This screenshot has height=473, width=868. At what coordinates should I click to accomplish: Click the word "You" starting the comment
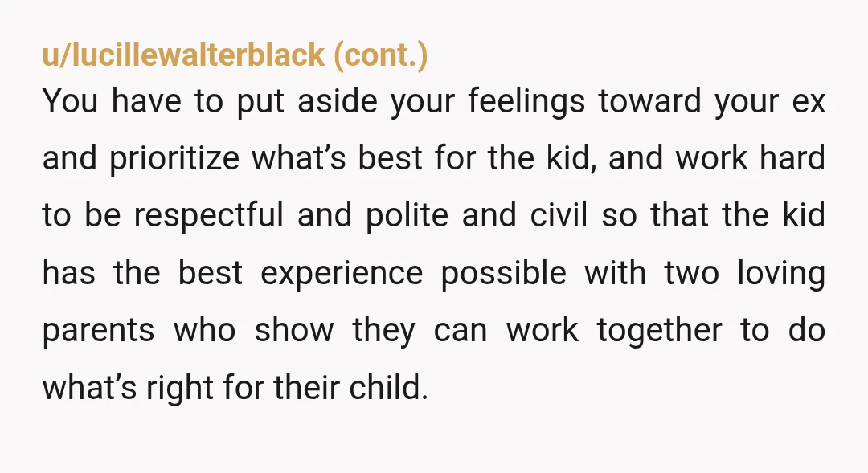70,101
